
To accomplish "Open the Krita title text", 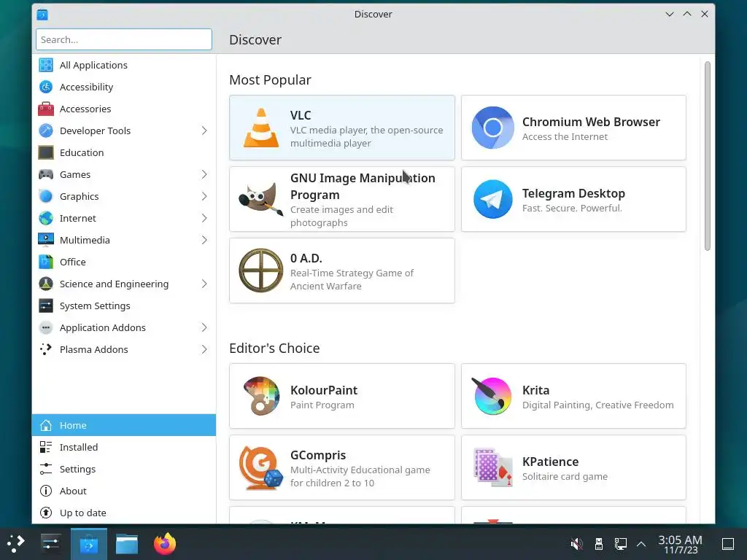I will pos(536,390).
